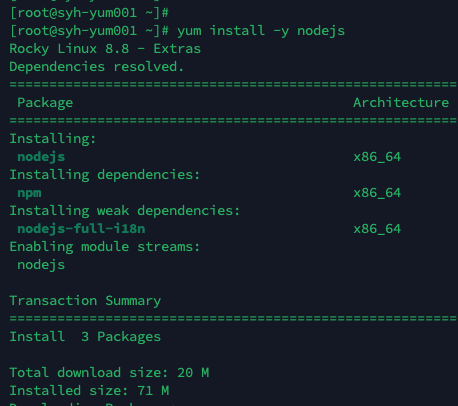
Task: Click the 'Package' column header
Action: 45,103
